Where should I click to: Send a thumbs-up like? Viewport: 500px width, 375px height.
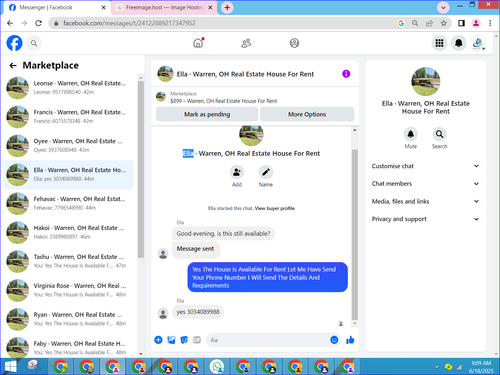(x=350, y=340)
